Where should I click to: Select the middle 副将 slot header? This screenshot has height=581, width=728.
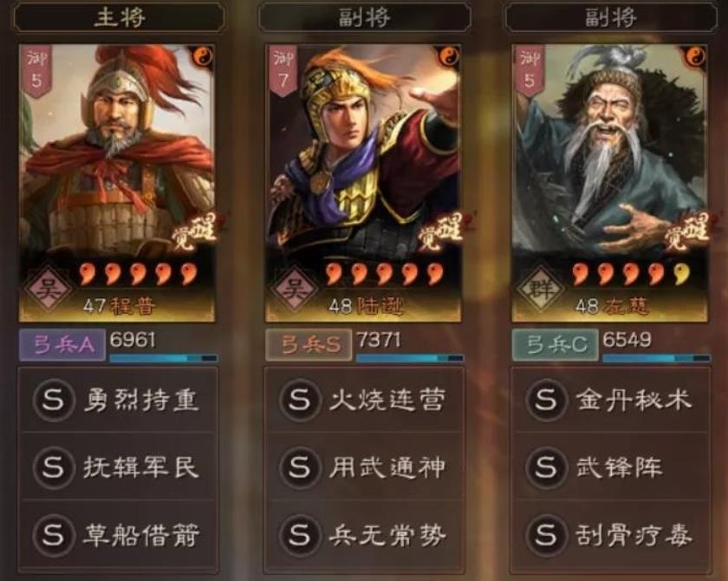point(365,17)
